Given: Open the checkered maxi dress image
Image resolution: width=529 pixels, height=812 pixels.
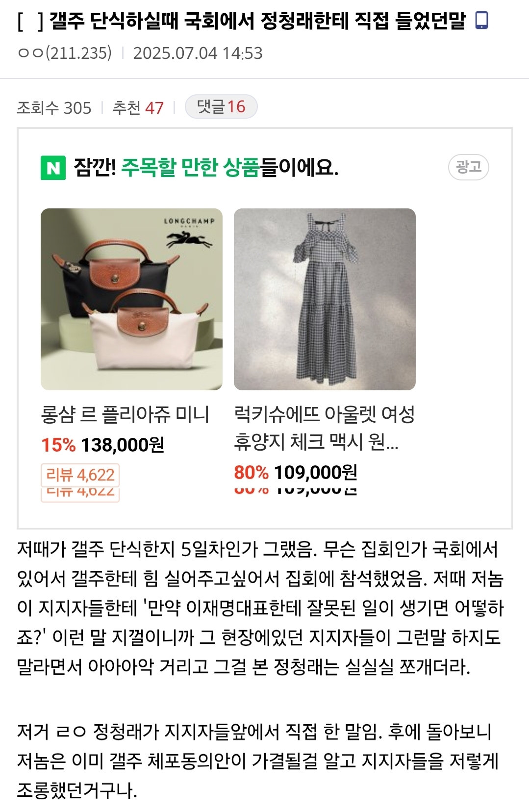Looking at the screenshot, I should pos(325,299).
